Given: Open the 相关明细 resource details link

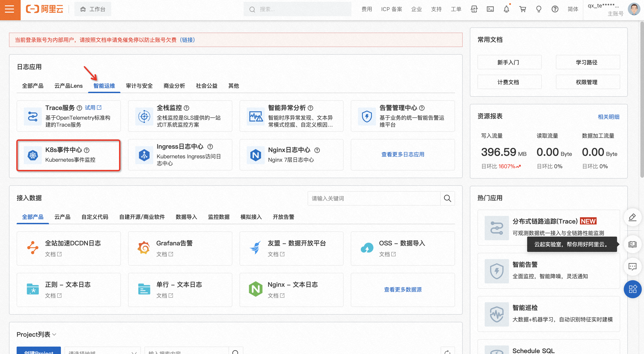Looking at the screenshot, I should point(608,117).
